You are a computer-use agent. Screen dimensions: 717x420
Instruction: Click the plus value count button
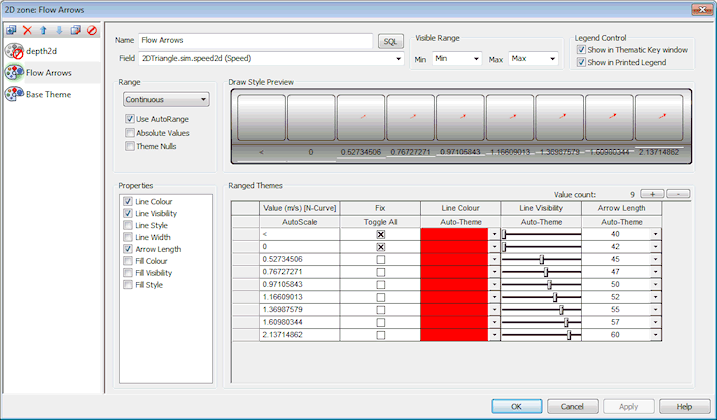652,194
